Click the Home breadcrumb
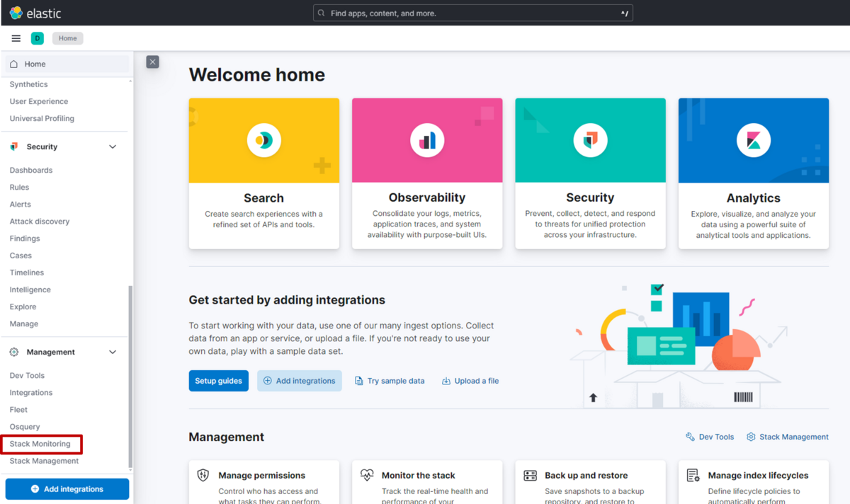The height and width of the screenshot is (504, 850). [68, 38]
